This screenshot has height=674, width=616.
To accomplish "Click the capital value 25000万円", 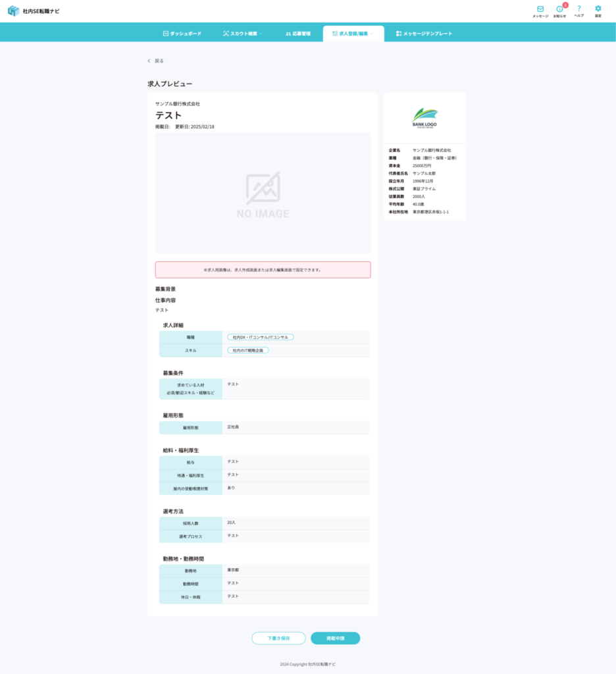I will click(422, 166).
